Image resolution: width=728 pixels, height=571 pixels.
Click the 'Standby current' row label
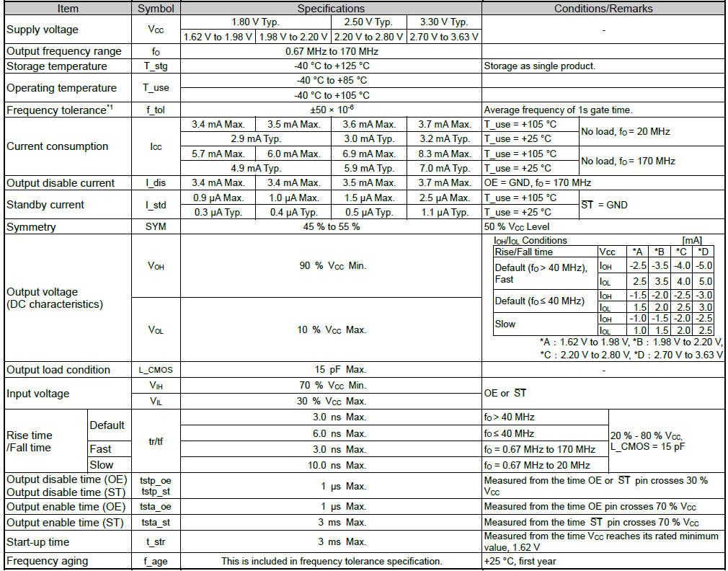click(45, 205)
